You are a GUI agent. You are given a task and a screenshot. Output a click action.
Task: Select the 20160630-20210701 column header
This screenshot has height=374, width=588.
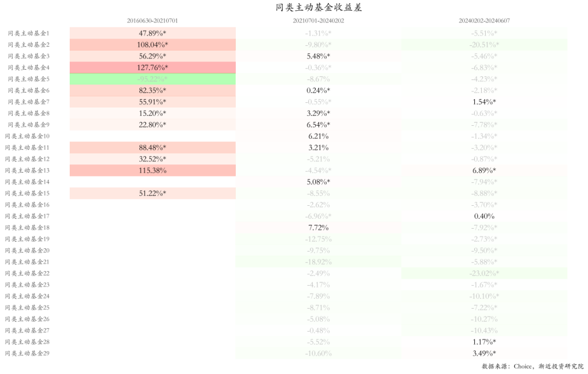(x=152, y=21)
